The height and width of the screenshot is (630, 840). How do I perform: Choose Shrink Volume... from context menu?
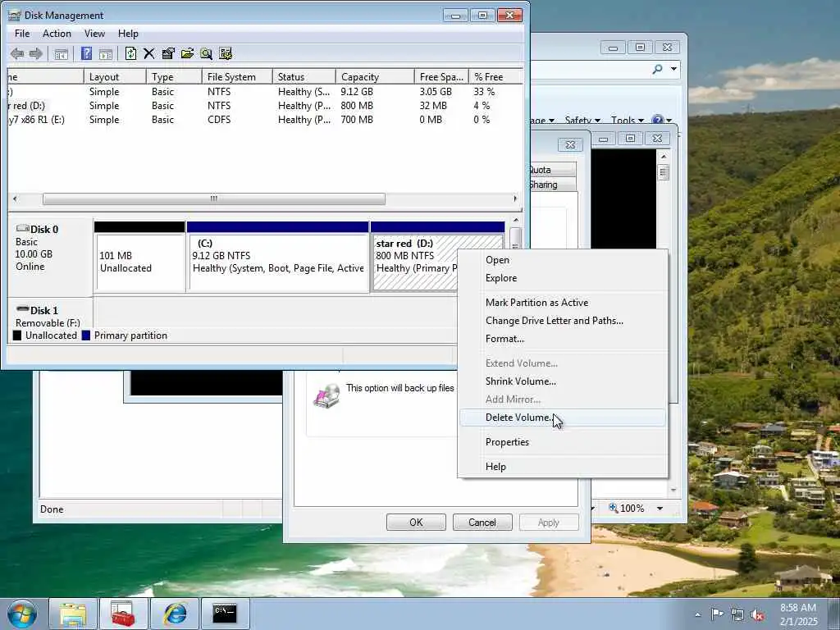[562, 381]
